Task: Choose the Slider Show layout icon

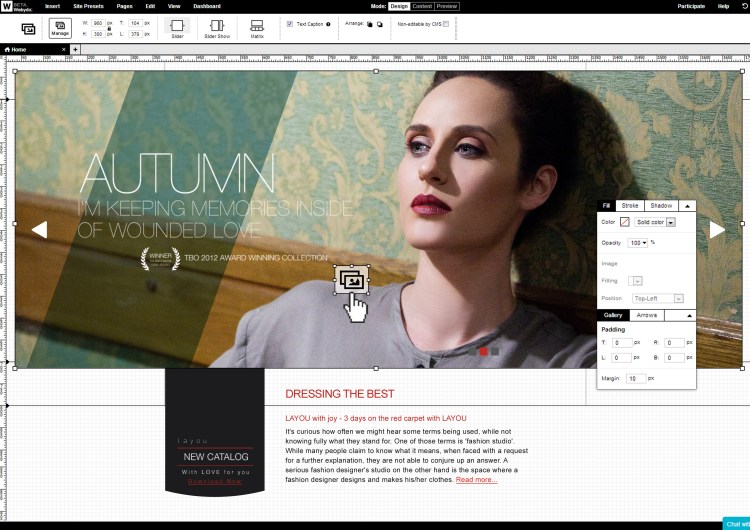Action: (x=217, y=27)
